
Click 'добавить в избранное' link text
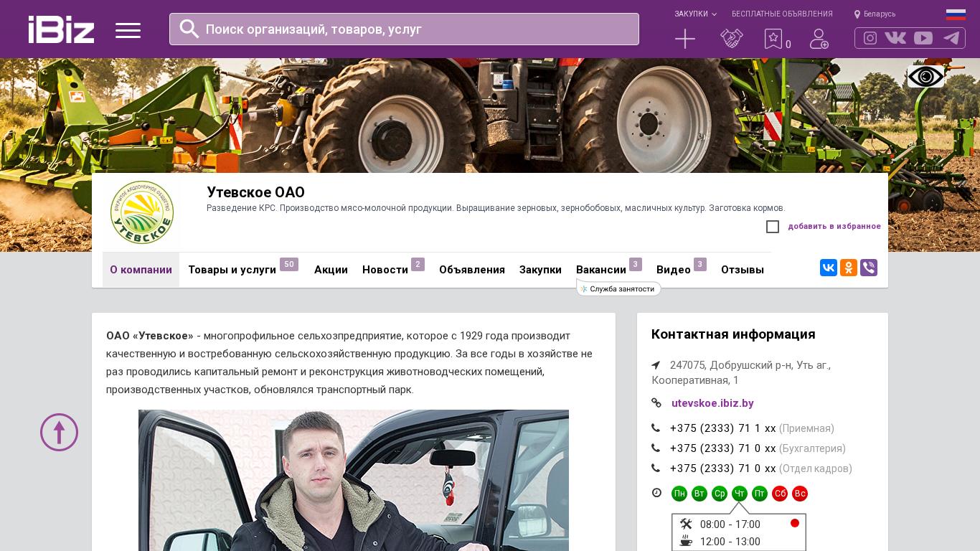pyautogui.click(x=834, y=227)
